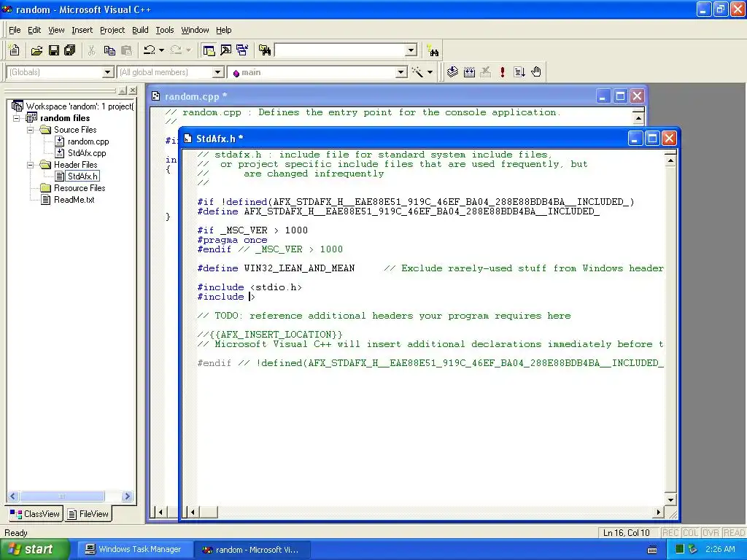Click the Paste clipboard icon
The width and height of the screenshot is (747, 560).
(x=126, y=50)
